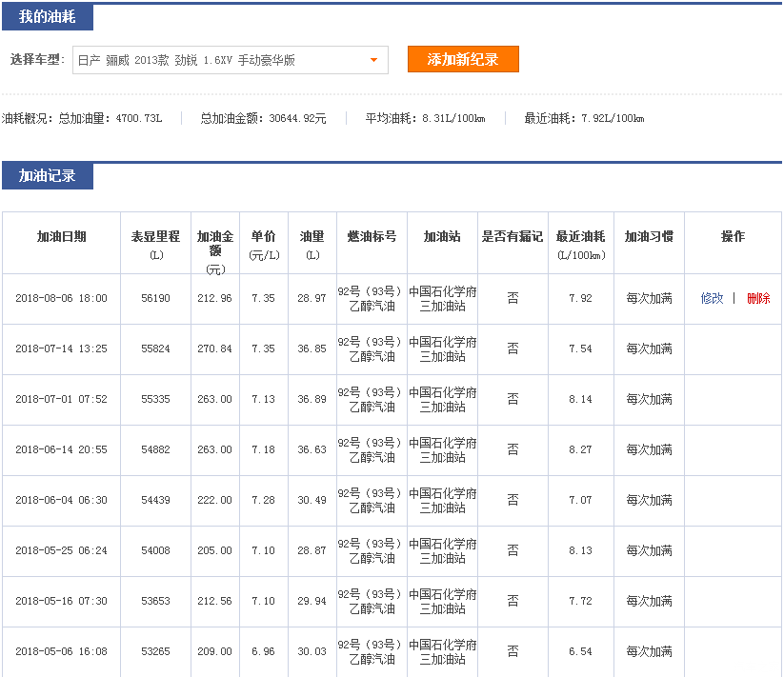Click the 操作 column header
Image resolution: width=784 pixels, height=677 pixels.
click(733, 236)
